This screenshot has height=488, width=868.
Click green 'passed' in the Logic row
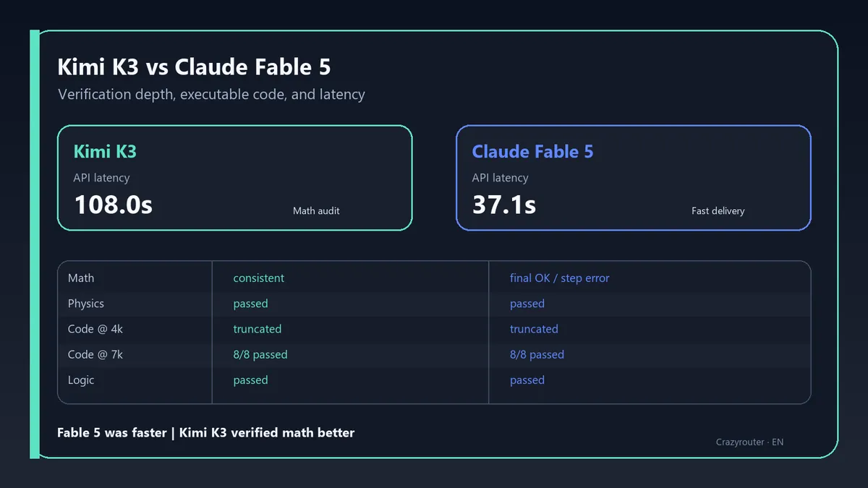250,380
